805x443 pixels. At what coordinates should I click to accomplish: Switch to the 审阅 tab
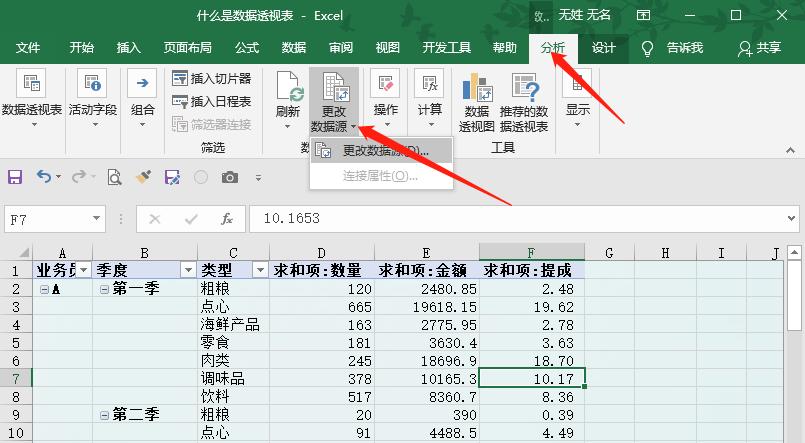click(x=341, y=48)
